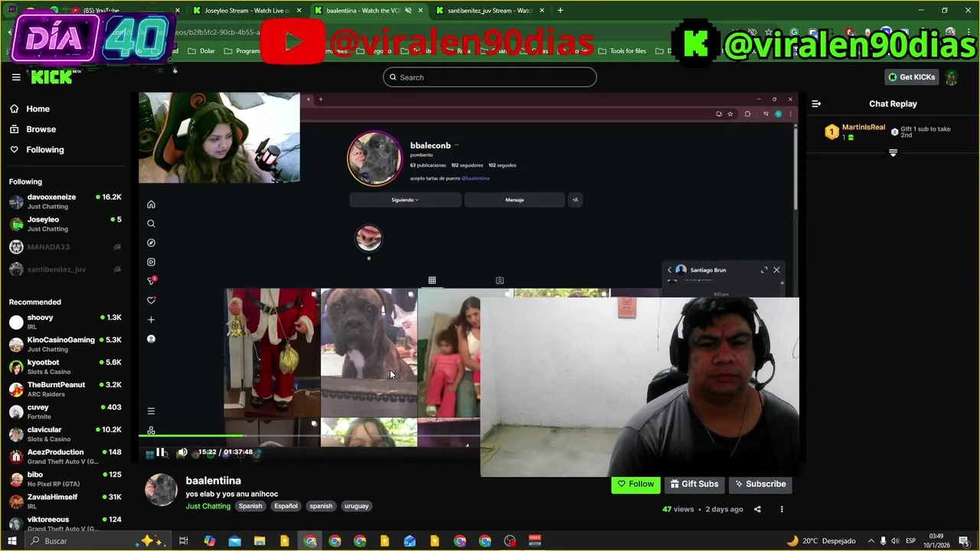Open baalentiina channel name link
This screenshot has height=551, width=980.
213,481
